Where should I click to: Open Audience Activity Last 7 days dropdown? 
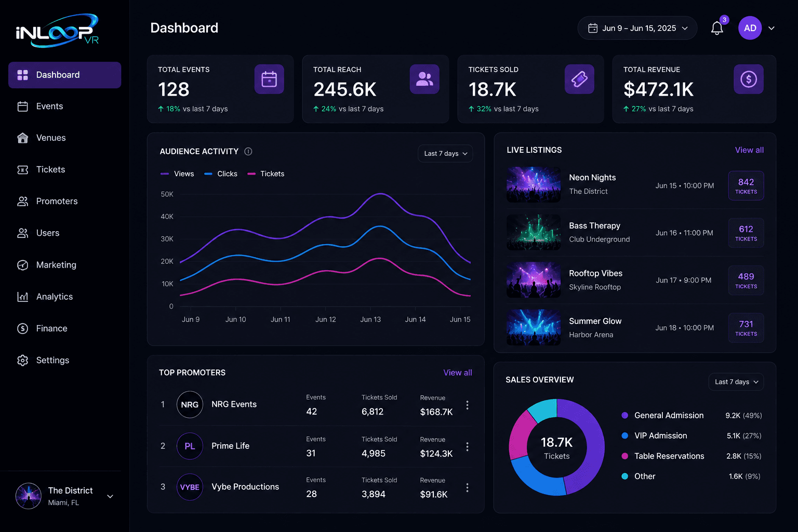(445, 153)
